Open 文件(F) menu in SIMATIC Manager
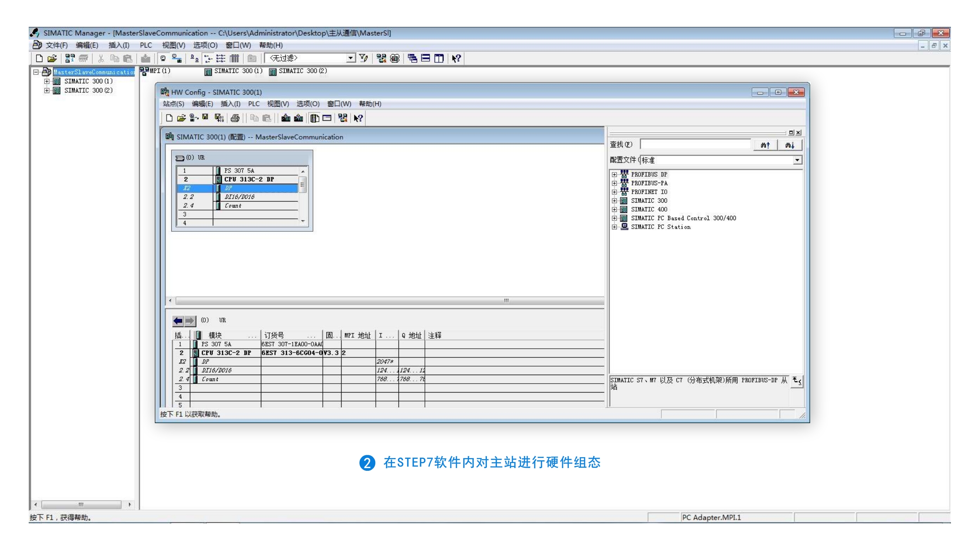The image size is (980, 551). [57, 45]
